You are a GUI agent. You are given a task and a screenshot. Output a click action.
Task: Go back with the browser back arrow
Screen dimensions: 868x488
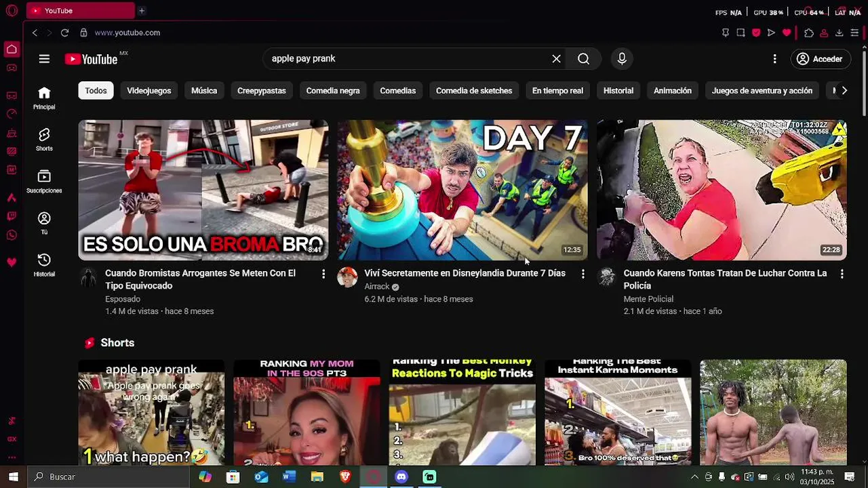(x=35, y=33)
